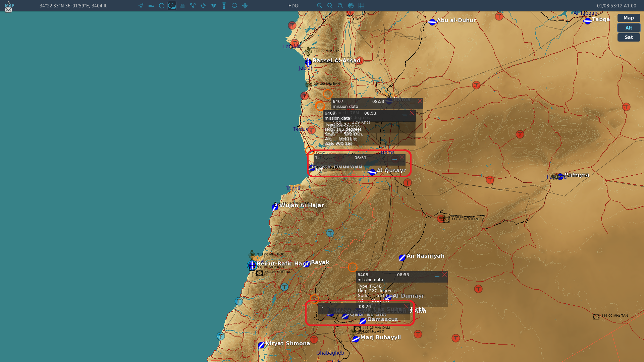Select the navigation arrow tool in toolbar

pos(141,6)
